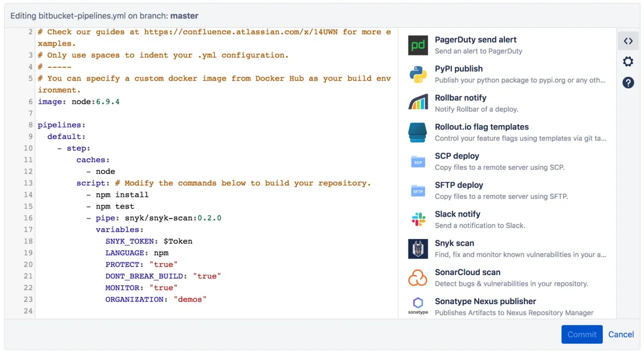Click 'Publishes Artifacts to Nexus Repository Manager' text
644x353 pixels.
(x=514, y=313)
